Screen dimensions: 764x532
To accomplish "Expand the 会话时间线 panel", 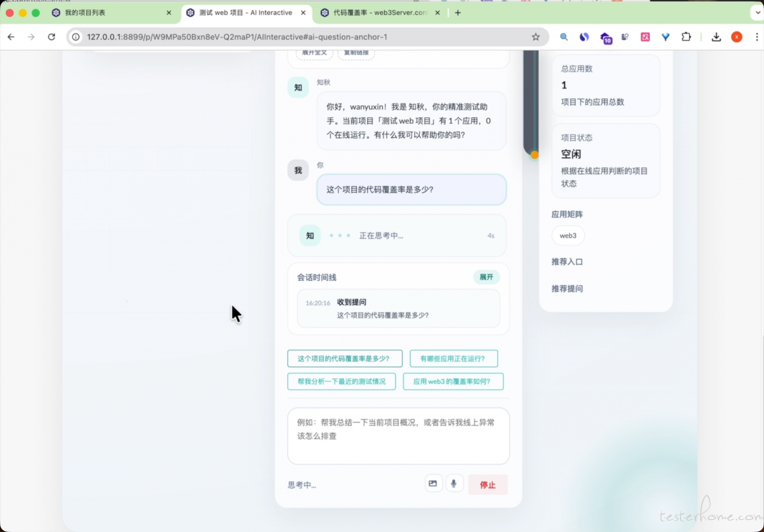I will (486, 277).
